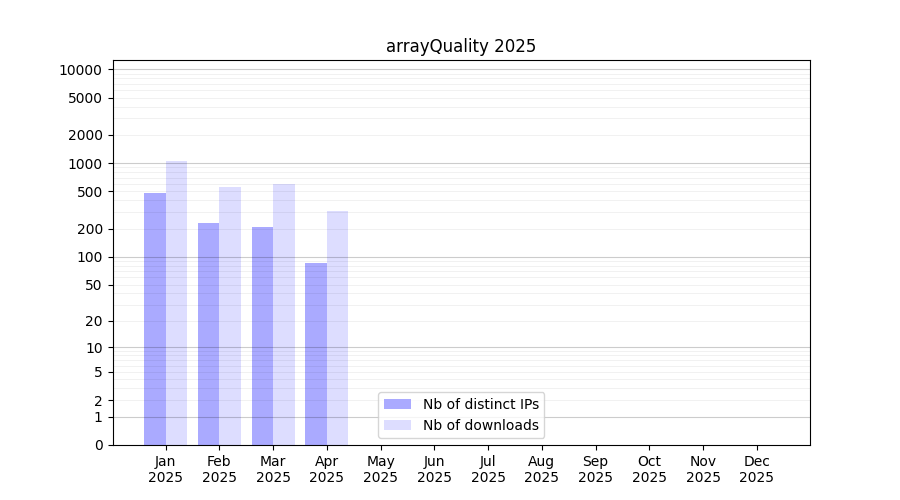This screenshot has width=900, height=500.
Task: Select the February distinct IPs bar
Action: click(x=208, y=334)
